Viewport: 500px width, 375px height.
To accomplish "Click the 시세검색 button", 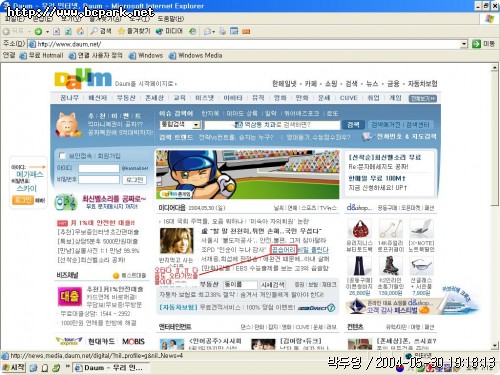I will coord(273,285).
